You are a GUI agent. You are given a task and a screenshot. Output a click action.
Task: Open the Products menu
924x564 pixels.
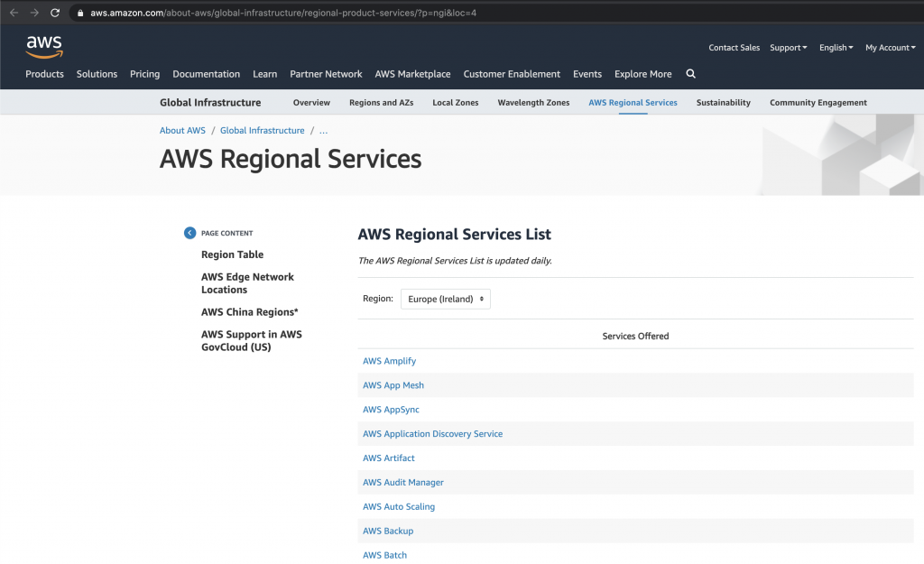click(44, 74)
